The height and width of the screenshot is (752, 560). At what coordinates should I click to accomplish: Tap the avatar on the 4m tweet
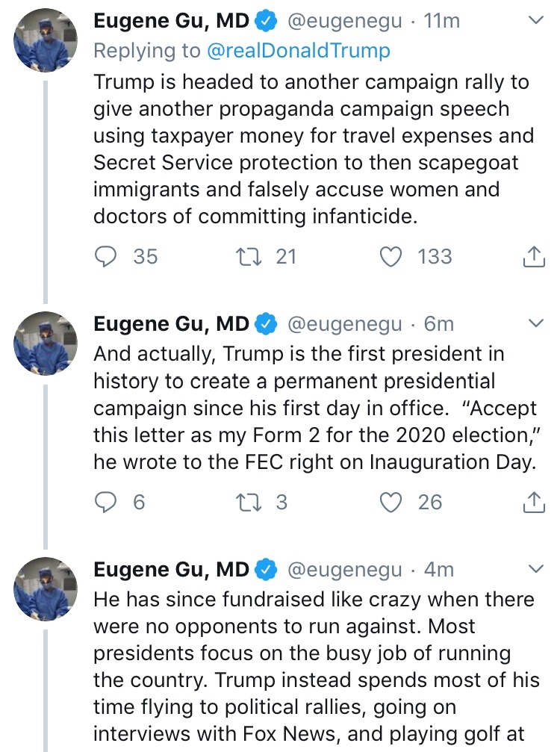pyautogui.click(x=46, y=589)
